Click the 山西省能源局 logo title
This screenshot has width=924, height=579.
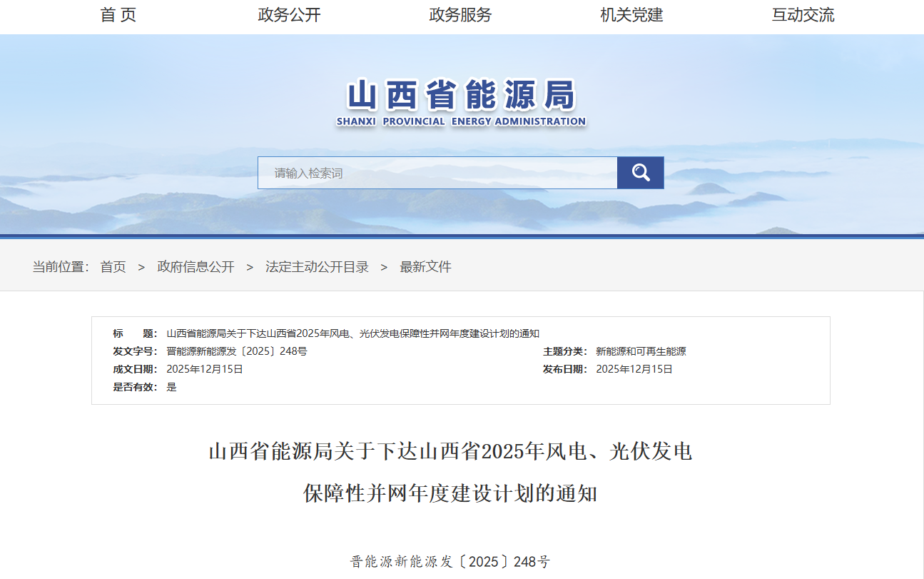click(461, 96)
